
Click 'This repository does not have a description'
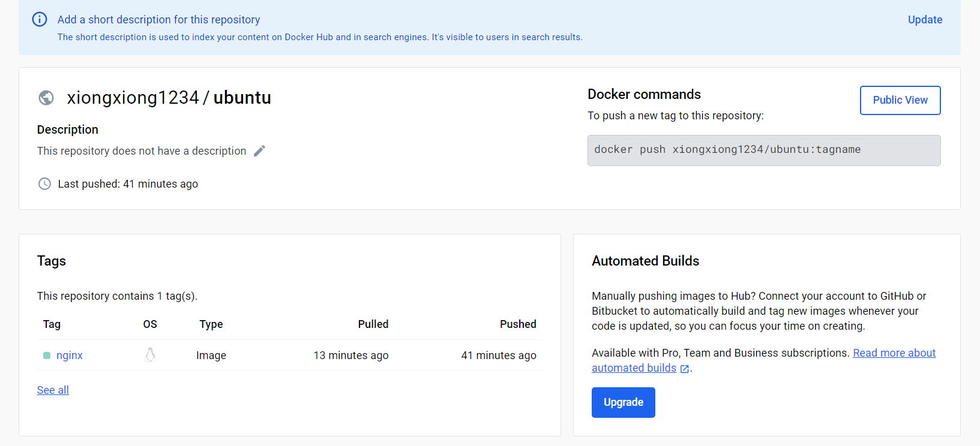142,151
